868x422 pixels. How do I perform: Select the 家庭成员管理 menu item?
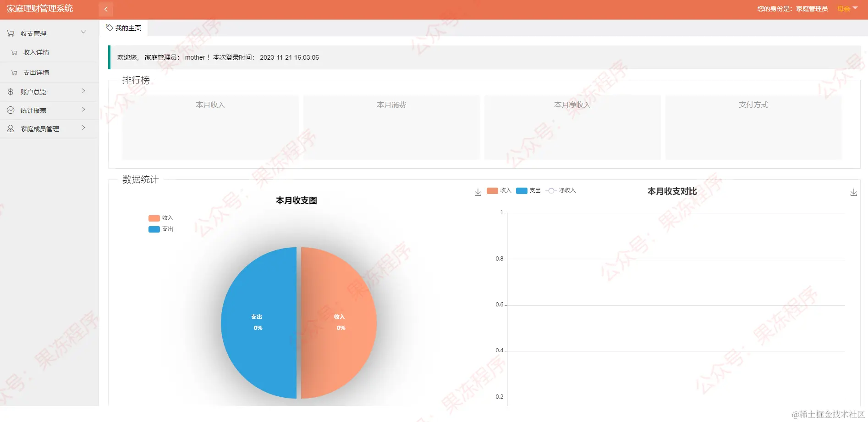[x=49, y=128]
